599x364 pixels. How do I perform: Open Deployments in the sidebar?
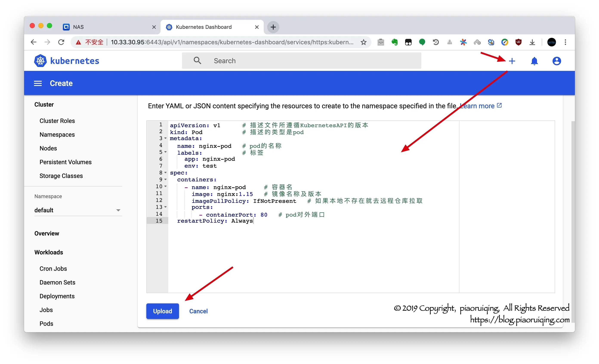pos(57,296)
